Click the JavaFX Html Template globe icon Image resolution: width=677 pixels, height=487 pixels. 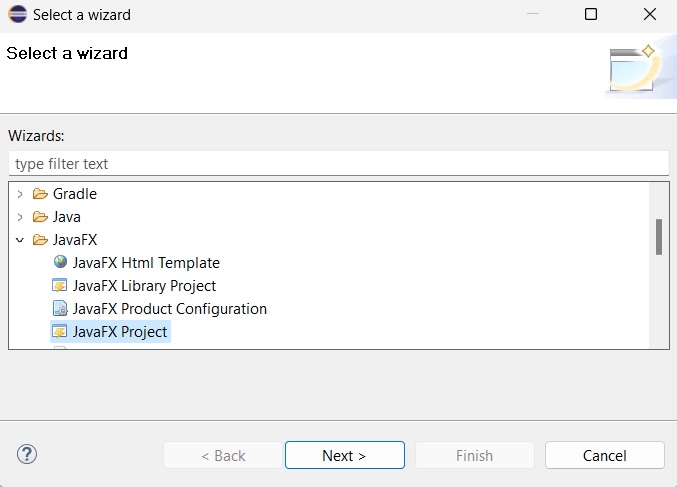pos(60,263)
